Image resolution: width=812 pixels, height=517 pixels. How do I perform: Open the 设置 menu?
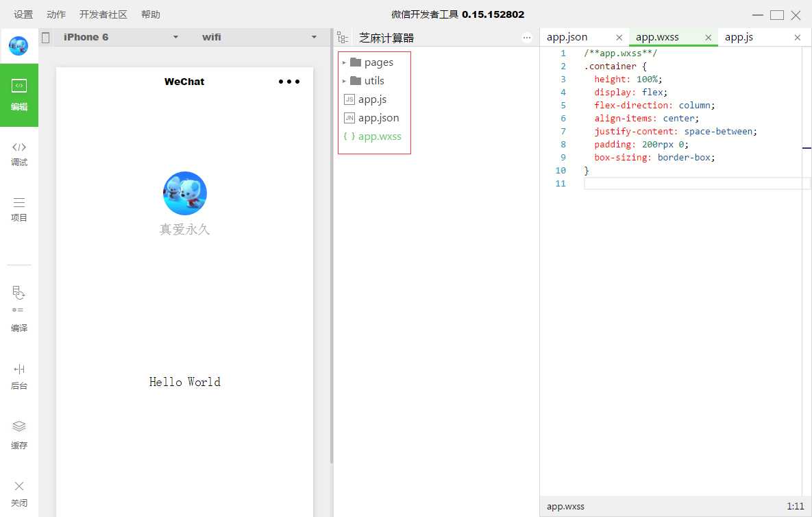23,14
